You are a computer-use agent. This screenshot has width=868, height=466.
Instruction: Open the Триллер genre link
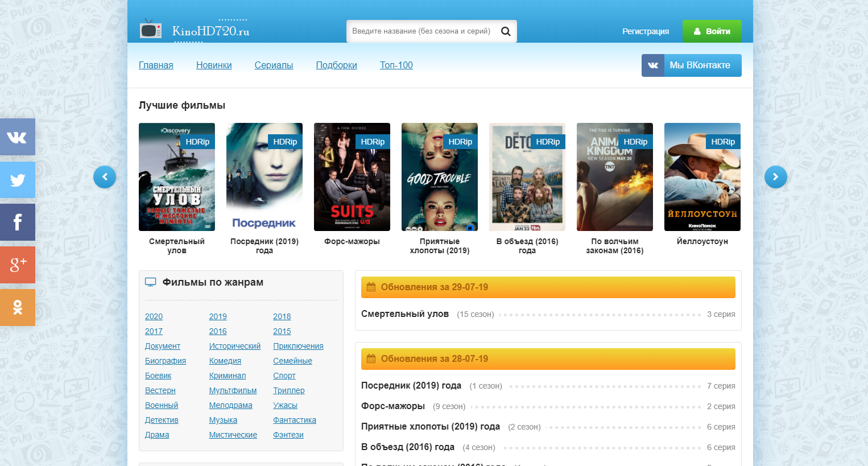pos(289,390)
